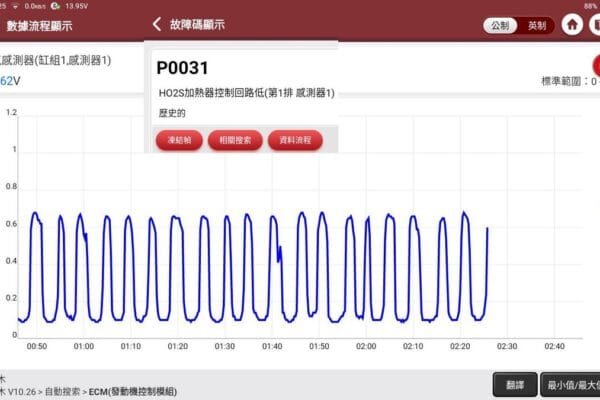Select the P0031 fault code heading
The width and height of the screenshot is (600, 400).
[x=183, y=68]
